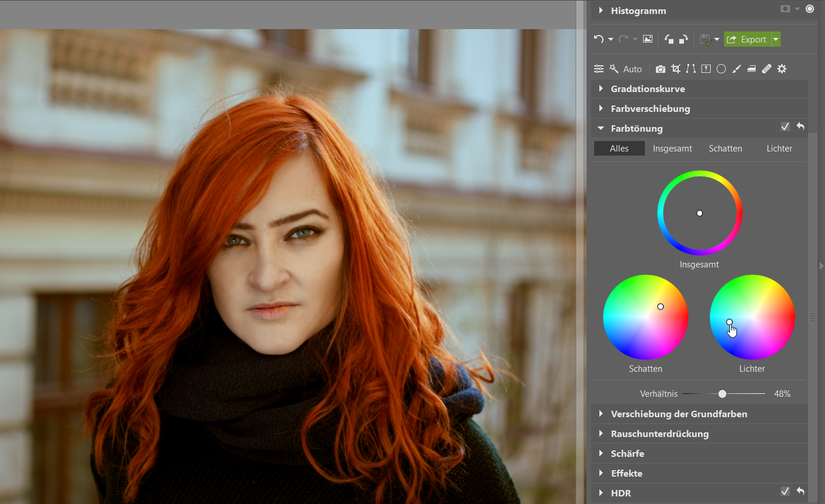Rotate the image left
Viewport: 825px width, 504px height.
669,39
